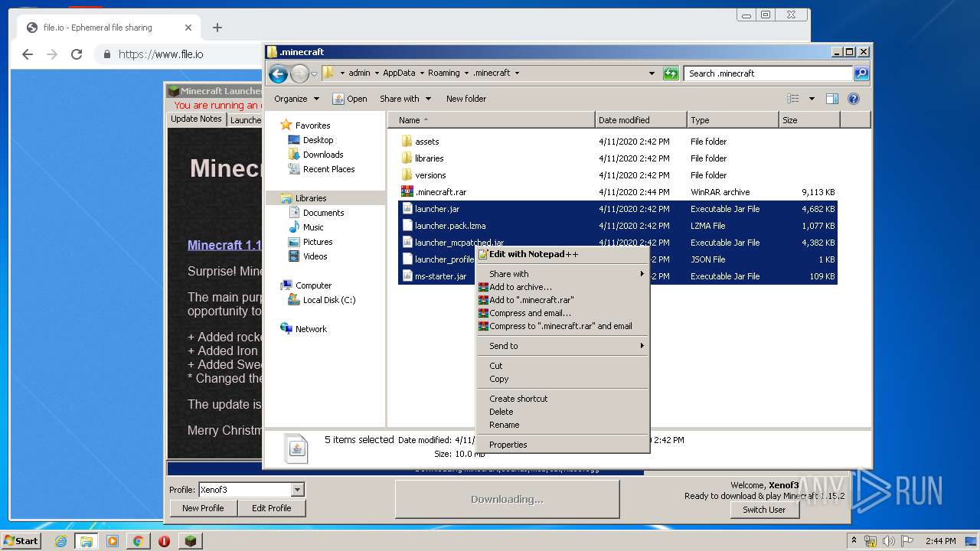Click the Open toolbar button
This screenshot has height=551, width=980.
click(350, 99)
